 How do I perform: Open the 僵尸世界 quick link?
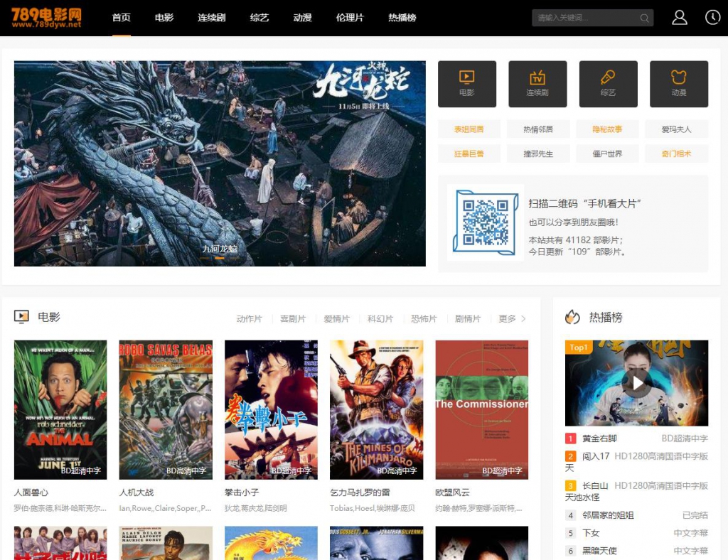click(607, 154)
